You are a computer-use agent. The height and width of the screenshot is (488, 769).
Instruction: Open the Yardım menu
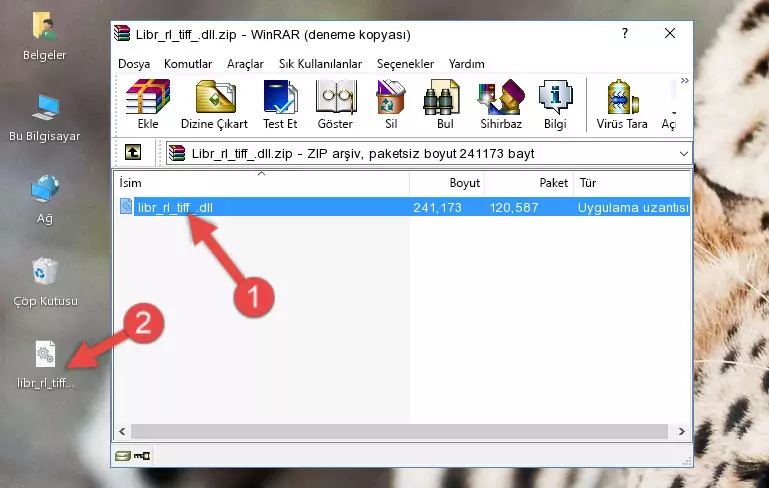pyautogui.click(x=466, y=64)
